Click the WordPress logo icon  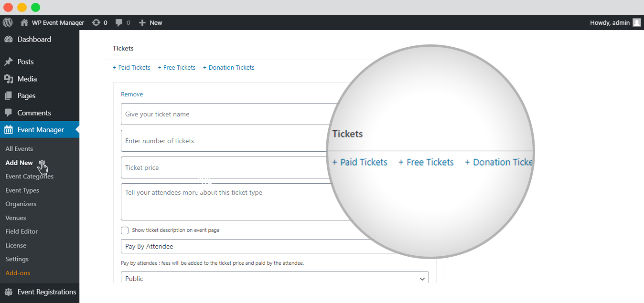tap(8, 22)
